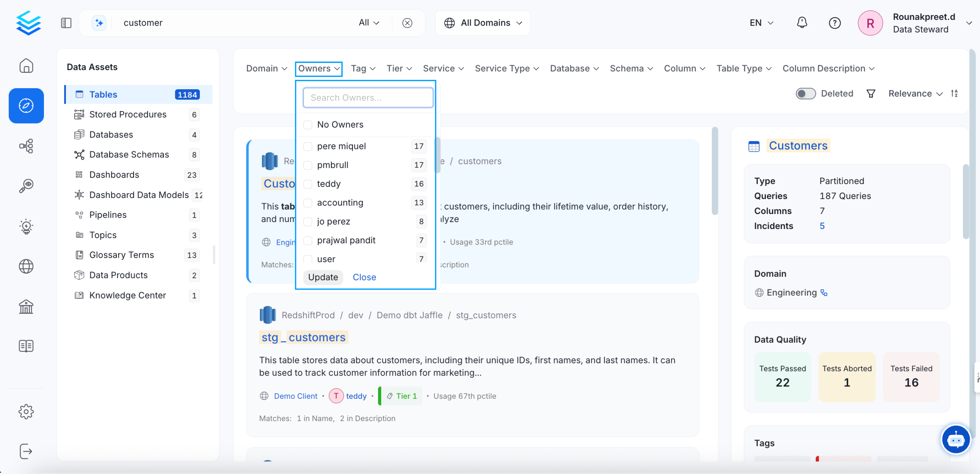980x474 pixels.
Task: Select the Insights lightbulb icon
Action: coord(26,226)
